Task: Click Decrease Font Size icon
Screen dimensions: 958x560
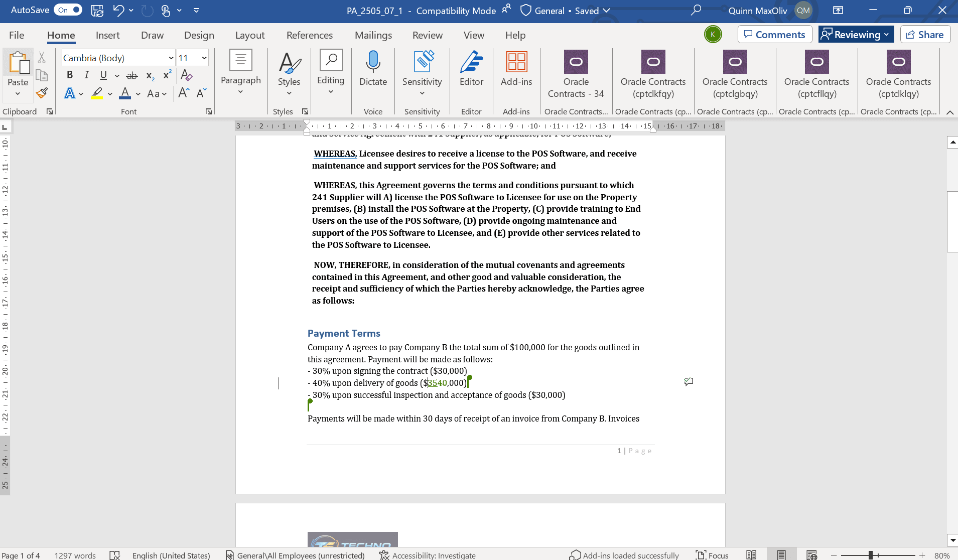Action: point(201,93)
